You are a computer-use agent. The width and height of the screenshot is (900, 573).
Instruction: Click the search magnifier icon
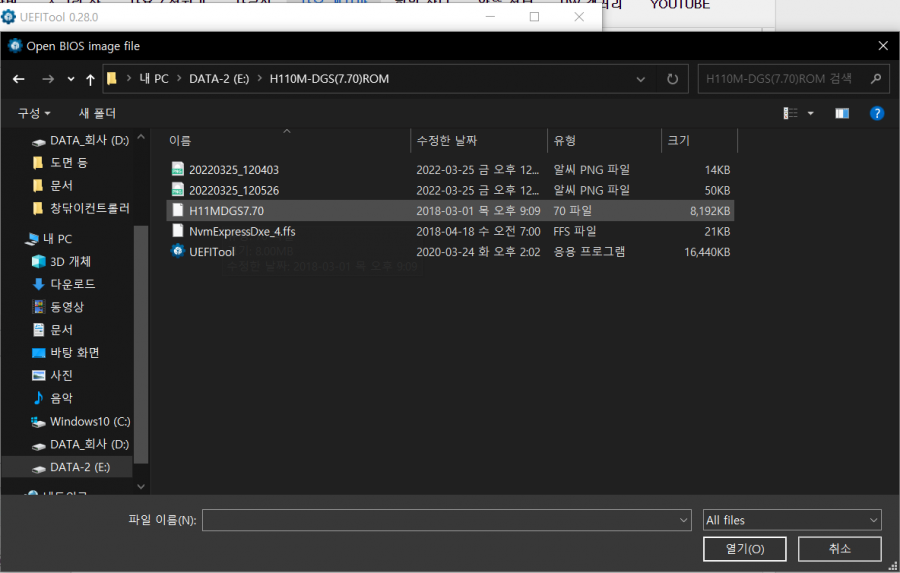pyautogui.click(x=875, y=79)
